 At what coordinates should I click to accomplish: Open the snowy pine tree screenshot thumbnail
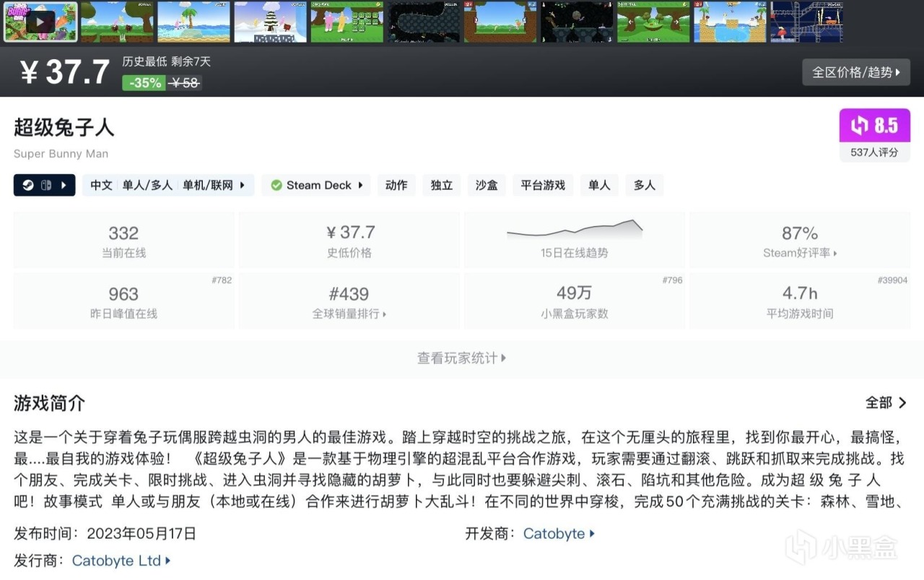click(x=270, y=22)
